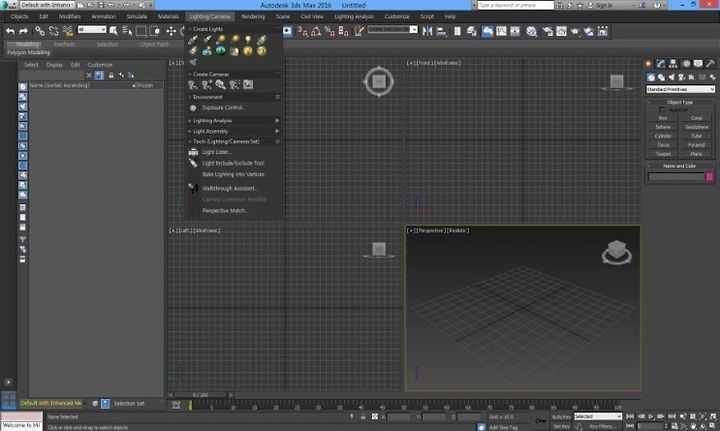Toggle the 3D Snaps icon
Screen dimensions: 720x431
[302, 31]
